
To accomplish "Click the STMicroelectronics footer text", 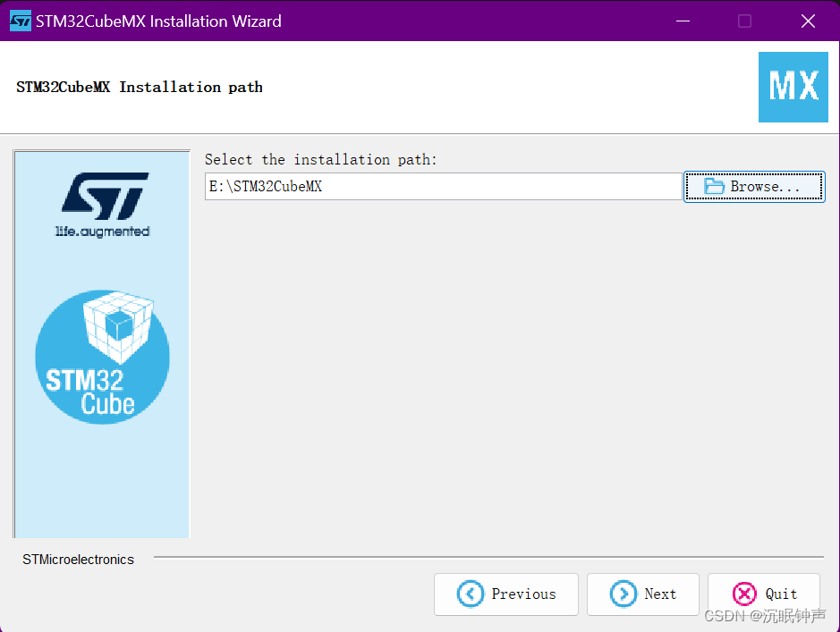I will coord(78,560).
